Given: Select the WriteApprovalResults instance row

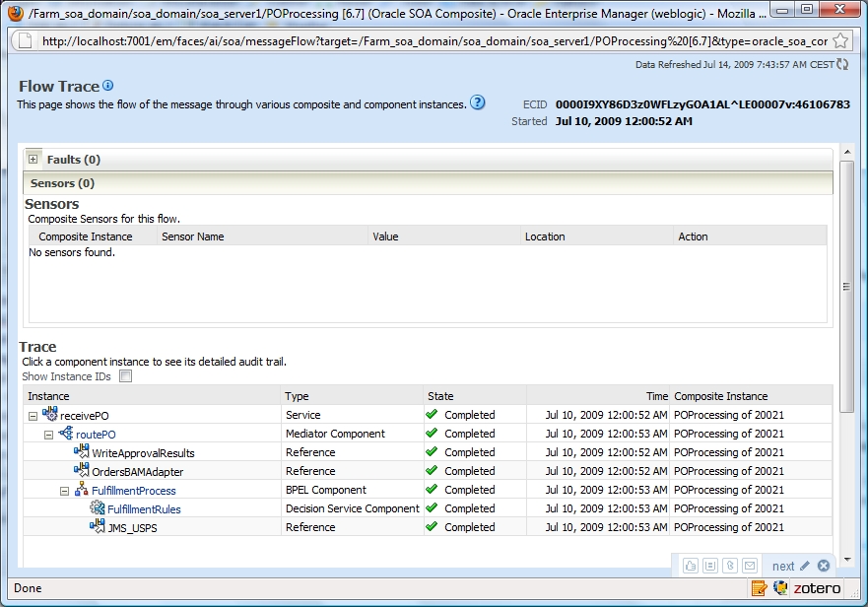Looking at the screenshot, I should pyautogui.click(x=428, y=452).
